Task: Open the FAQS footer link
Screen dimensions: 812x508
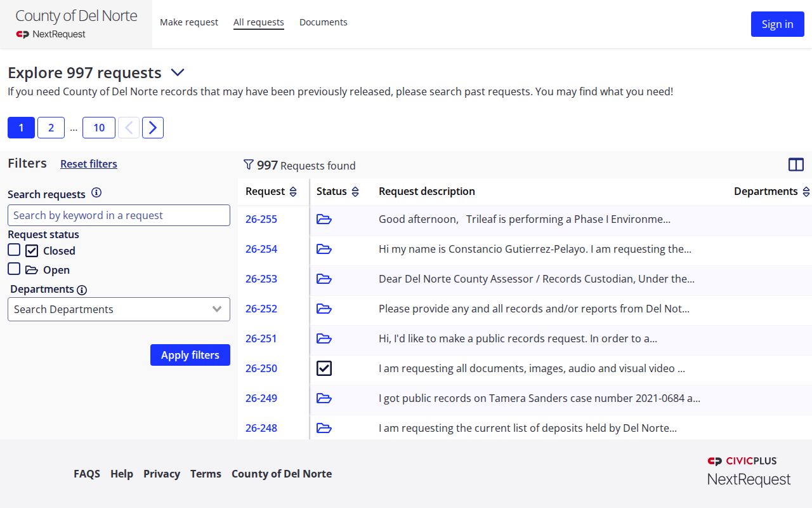Action: point(87,474)
